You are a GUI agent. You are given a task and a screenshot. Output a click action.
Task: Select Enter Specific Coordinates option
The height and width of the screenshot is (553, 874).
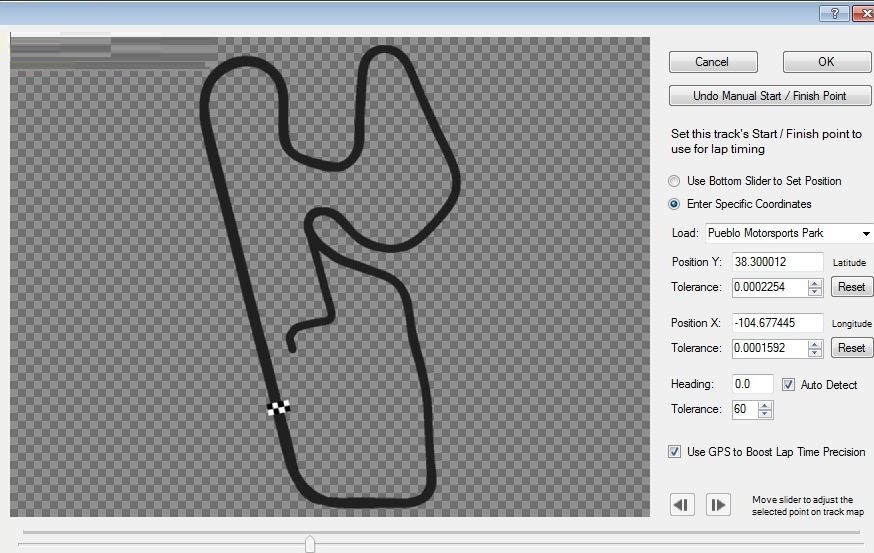tap(675, 204)
